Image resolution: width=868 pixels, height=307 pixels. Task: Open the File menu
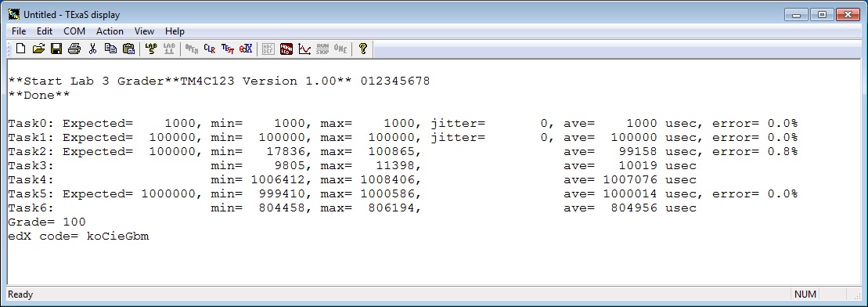point(19,31)
